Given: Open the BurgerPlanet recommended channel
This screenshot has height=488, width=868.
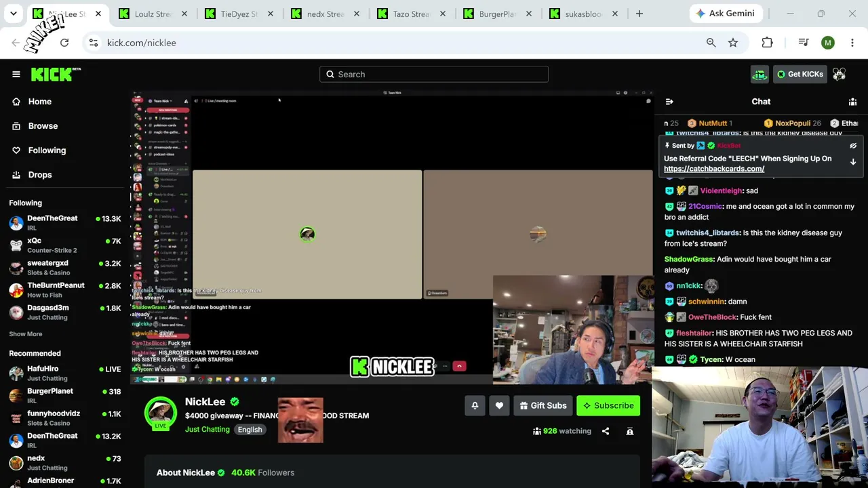Looking at the screenshot, I should (x=64, y=395).
